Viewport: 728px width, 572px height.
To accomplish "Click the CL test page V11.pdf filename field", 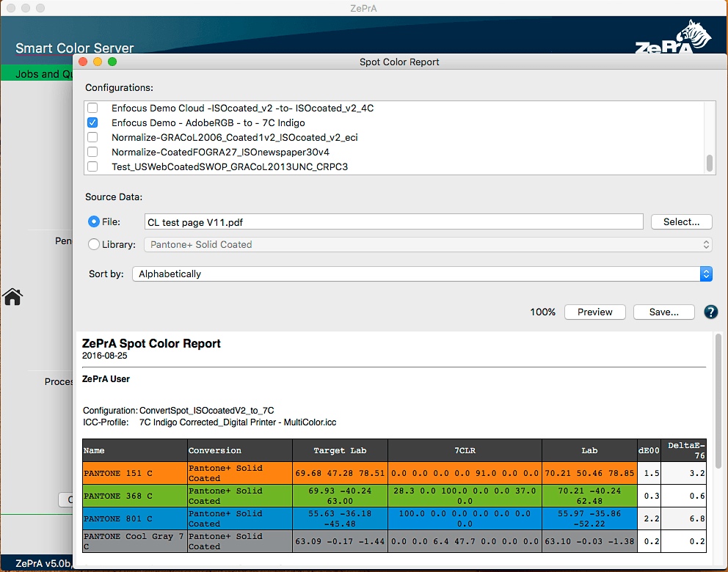I will (391, 221).
